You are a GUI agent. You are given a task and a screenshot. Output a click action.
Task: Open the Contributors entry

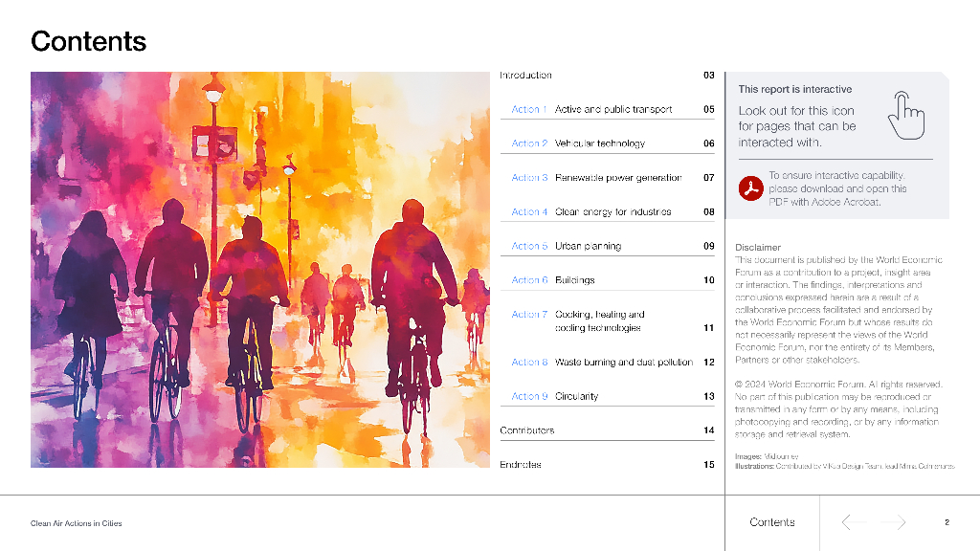(x=607, y=430)
